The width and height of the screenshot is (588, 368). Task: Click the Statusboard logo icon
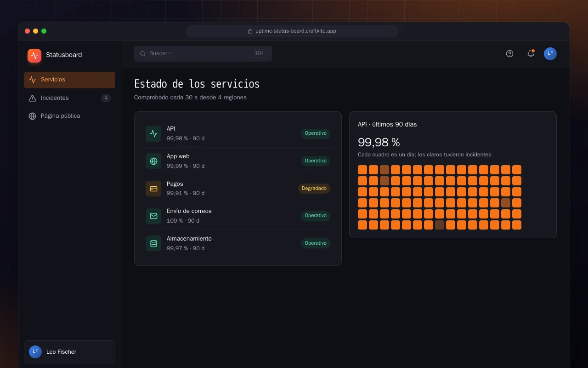[34, 56]
